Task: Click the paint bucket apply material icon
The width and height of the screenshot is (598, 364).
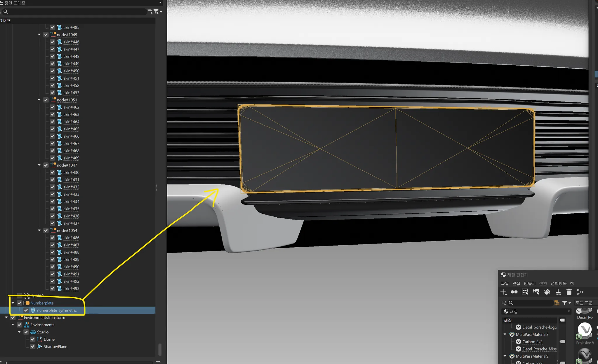Action: (547, 292)
